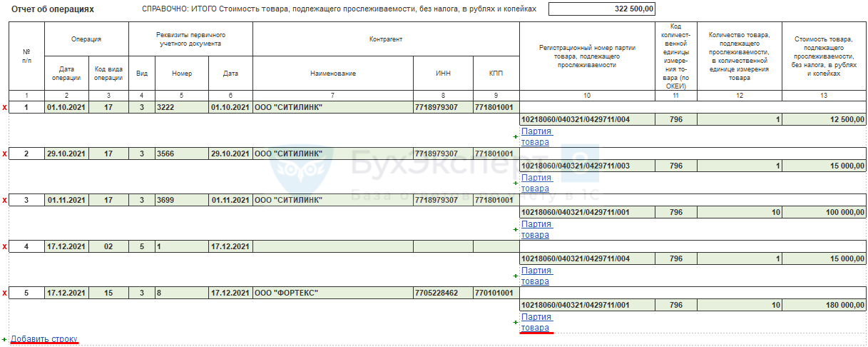Select cost value 12 500,00
Viewport: 868px width, 347px height.
[x=825, y=119]
